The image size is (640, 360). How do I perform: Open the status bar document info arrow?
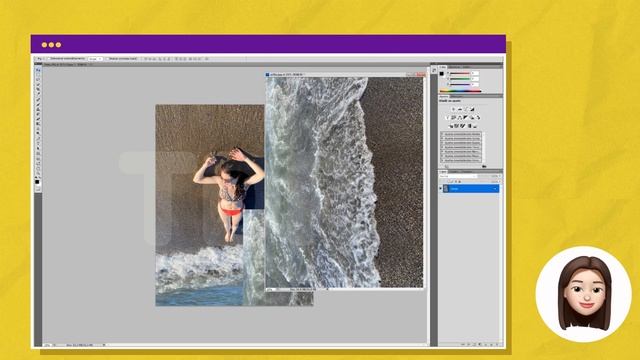pos(104,345)
